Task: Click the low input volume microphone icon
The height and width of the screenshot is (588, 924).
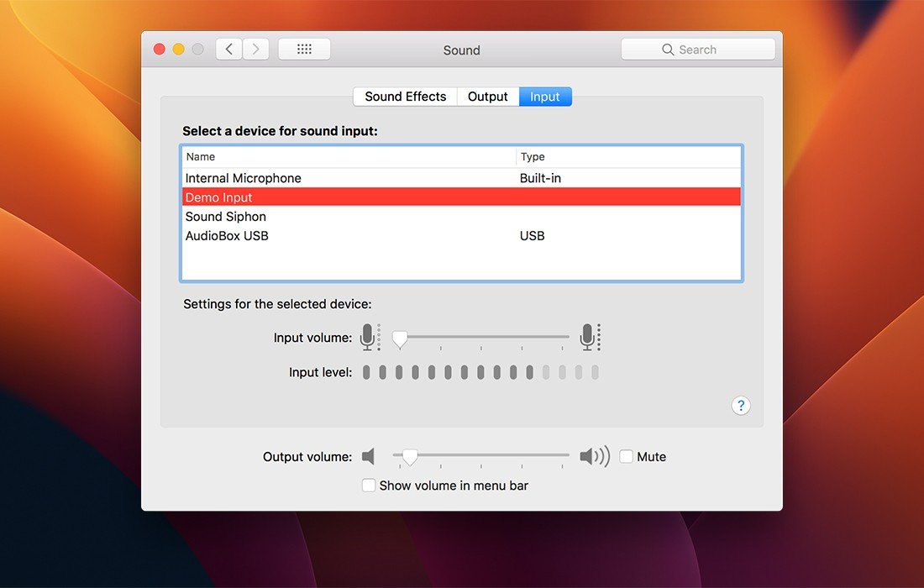Action: [368, 338]
